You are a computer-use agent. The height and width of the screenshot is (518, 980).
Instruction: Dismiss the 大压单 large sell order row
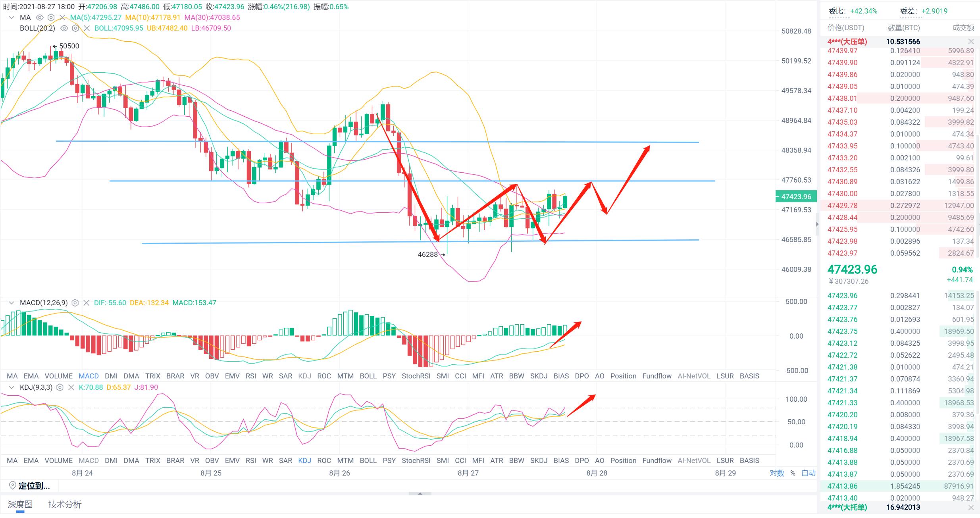coord(971,42)
